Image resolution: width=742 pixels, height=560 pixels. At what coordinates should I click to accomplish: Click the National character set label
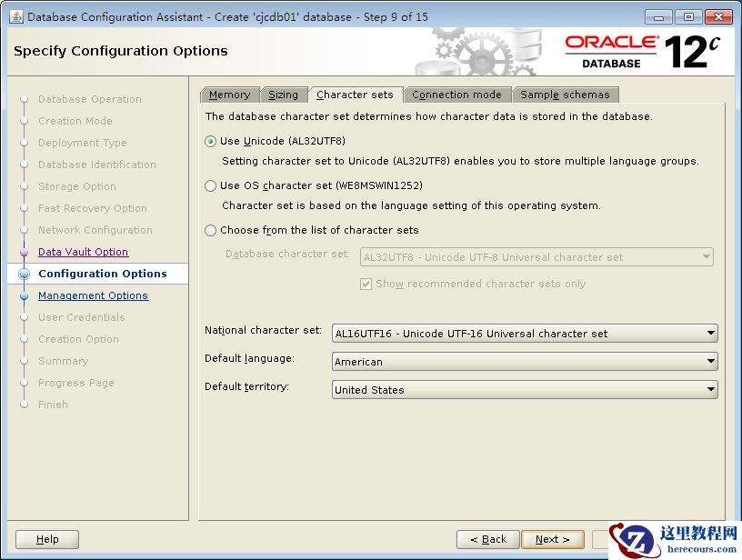263,330
